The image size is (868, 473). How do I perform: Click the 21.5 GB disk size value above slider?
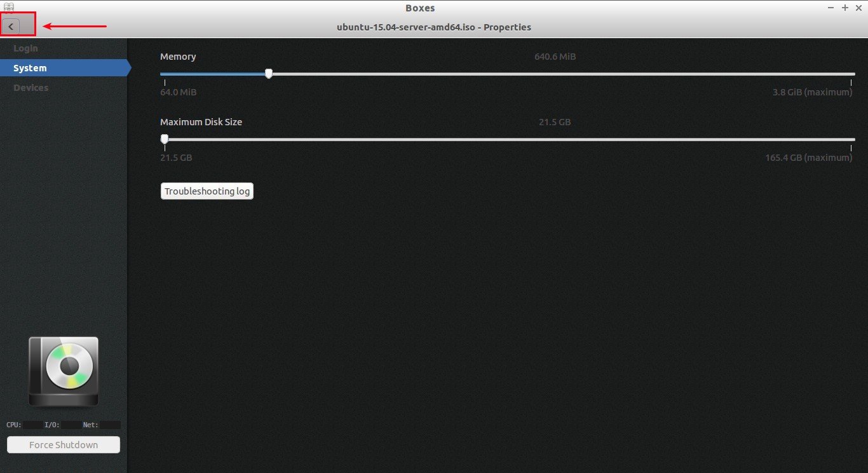[555, 122]
